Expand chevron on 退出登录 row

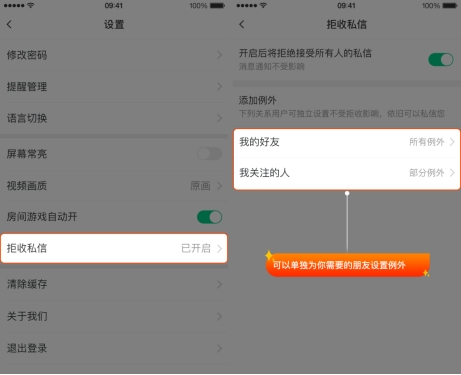point(219,348)
